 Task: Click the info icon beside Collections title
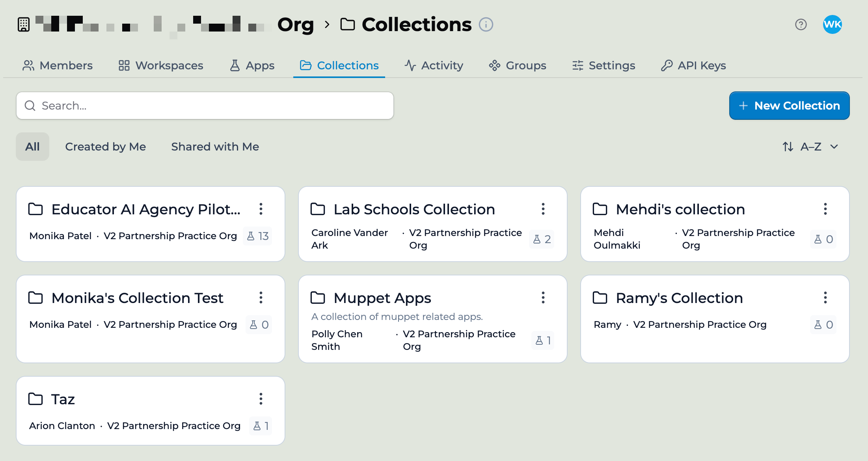486,24
